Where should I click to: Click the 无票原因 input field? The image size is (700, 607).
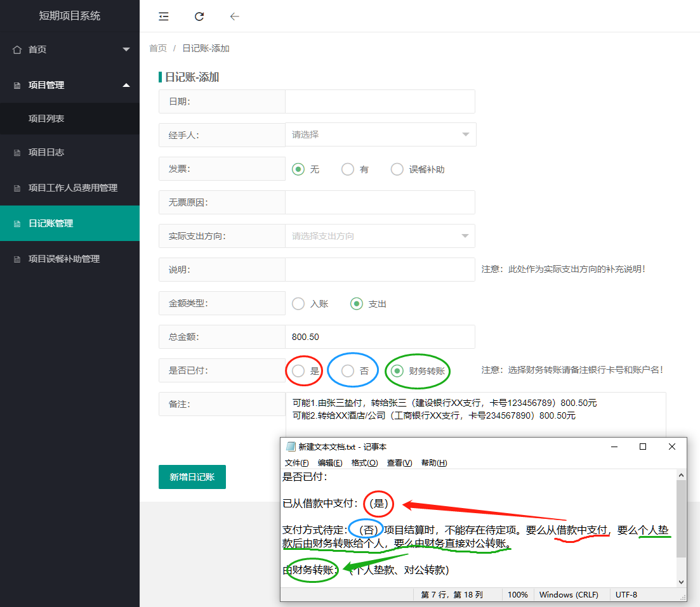click(x=380, y=202)
